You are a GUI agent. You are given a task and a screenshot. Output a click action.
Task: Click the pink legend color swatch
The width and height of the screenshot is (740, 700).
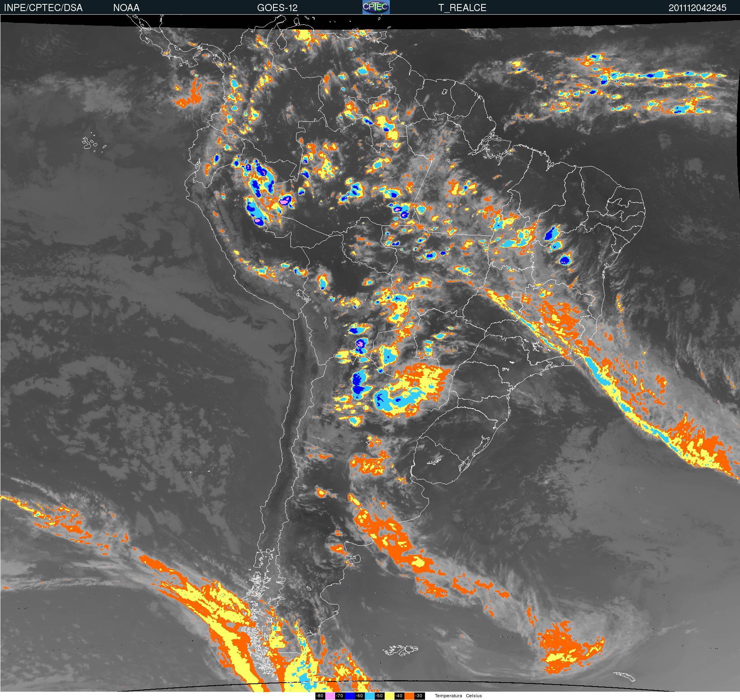[330, 696]
